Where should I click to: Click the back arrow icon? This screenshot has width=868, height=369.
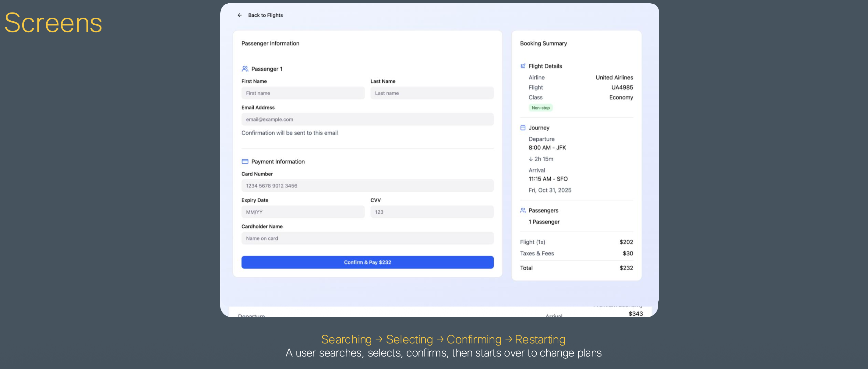240,15
